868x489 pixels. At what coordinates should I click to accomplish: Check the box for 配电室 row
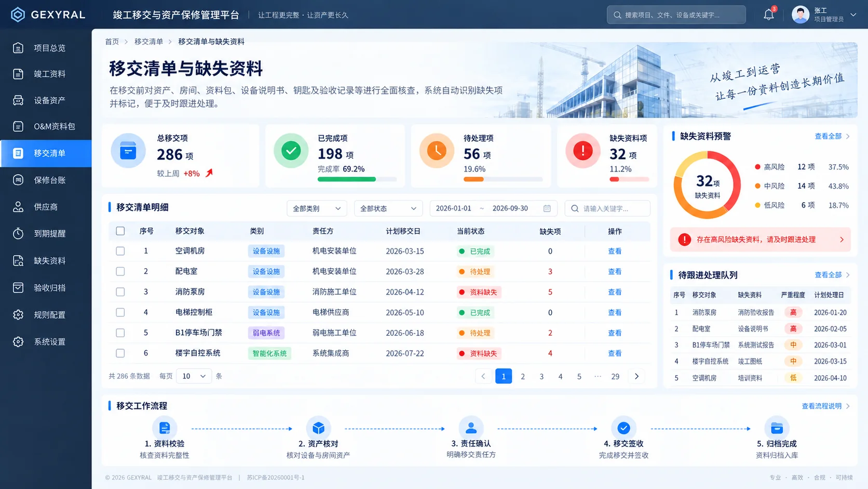(120, 271)
